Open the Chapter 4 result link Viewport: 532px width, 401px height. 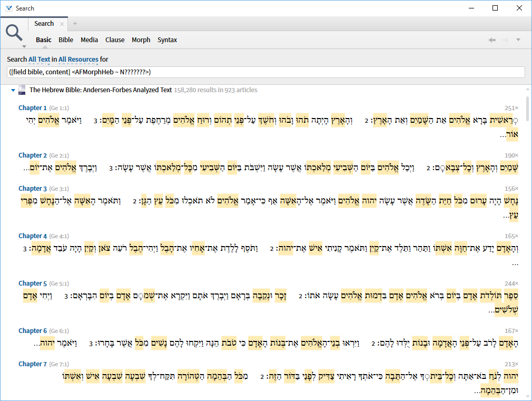pyautogui.click(x=33, y=236)
